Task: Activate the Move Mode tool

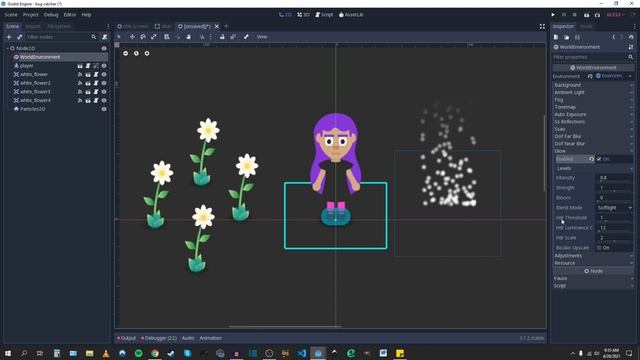Action: coord(132,37)
